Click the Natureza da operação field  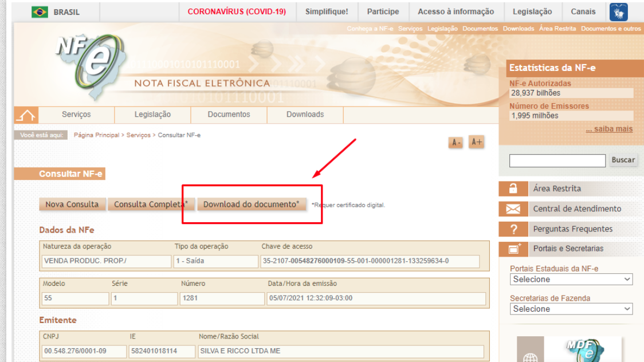click(x=107, y=261)
